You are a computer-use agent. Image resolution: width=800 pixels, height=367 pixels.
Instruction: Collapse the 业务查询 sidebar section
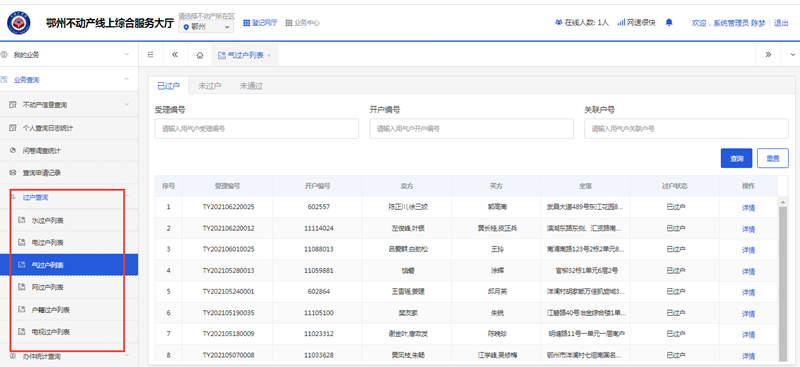click(69, 80)
